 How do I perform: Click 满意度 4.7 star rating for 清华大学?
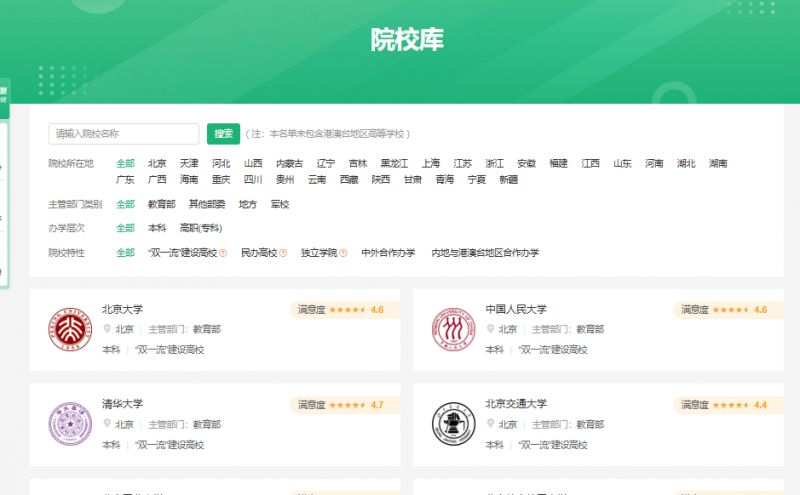340,405
